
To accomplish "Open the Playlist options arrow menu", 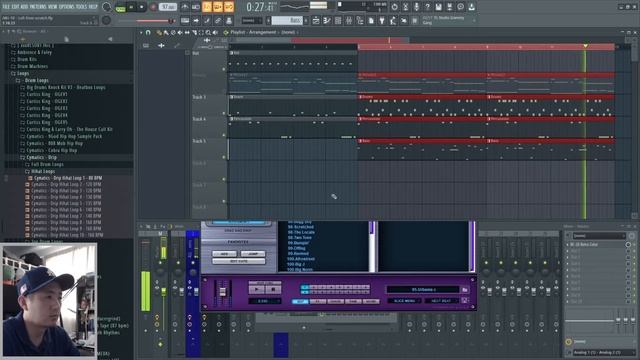I will 141,32.
